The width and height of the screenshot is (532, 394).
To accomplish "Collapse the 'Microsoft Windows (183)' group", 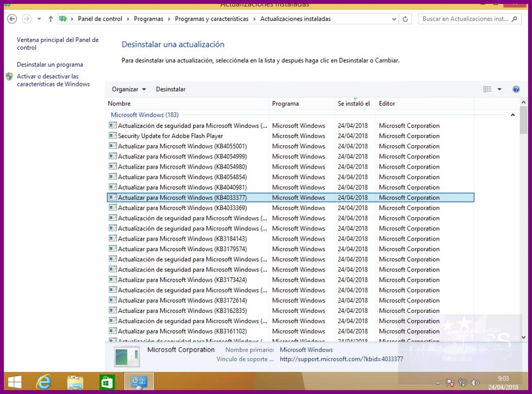I will [x=513, y=115].
